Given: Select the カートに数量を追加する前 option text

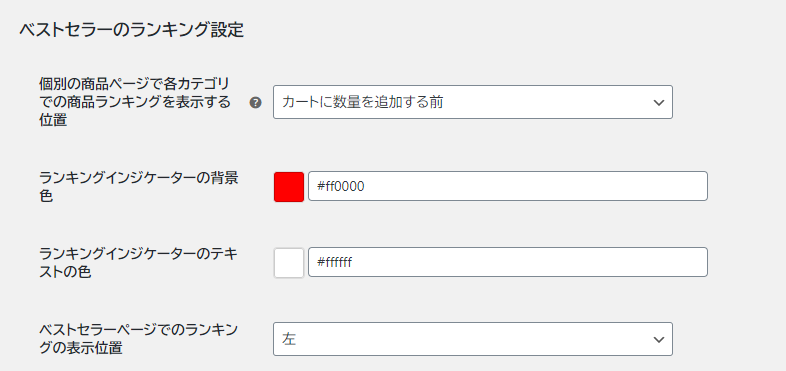Looking at the screenshot, I should point(362,103).
